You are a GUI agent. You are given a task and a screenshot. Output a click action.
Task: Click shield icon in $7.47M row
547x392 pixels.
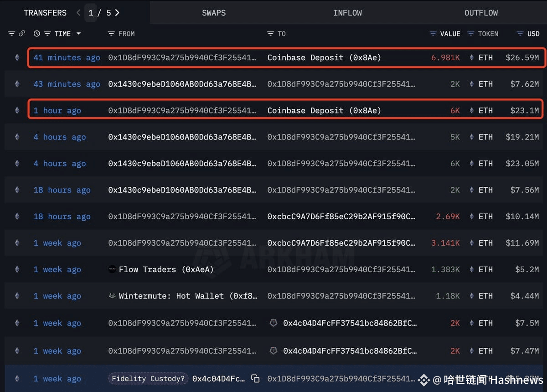click(273, 351)
